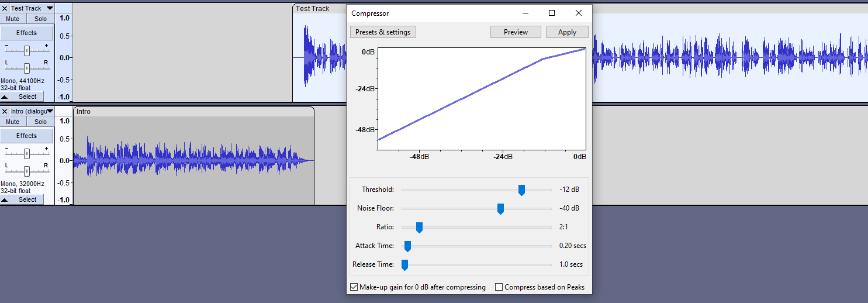Click 'Mono, 44100Hz' track info text
Viewport: 868px width, 303px height.
pos(22,81)
